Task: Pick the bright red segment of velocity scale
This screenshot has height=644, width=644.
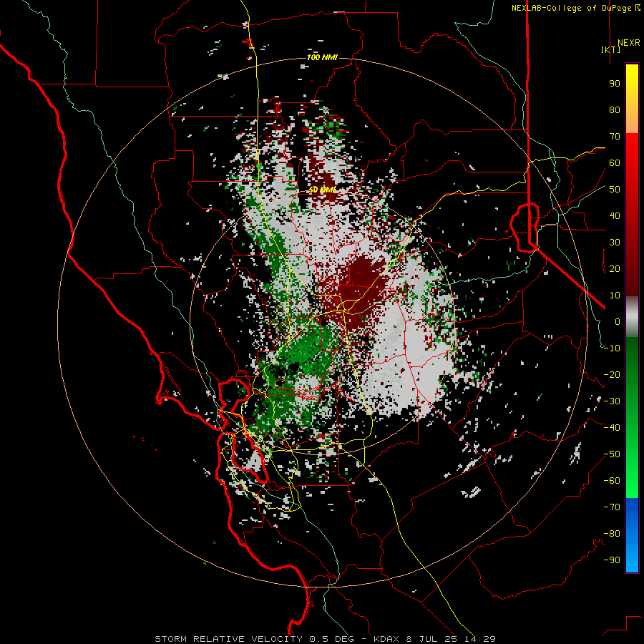Action: coord(632,156)
